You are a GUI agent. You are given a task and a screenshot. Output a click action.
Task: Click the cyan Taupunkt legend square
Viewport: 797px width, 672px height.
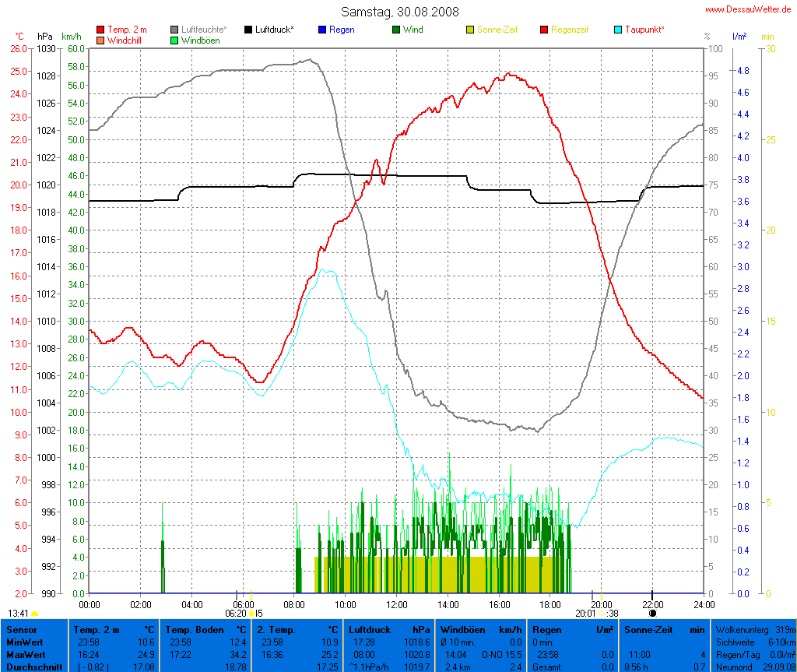618,30
